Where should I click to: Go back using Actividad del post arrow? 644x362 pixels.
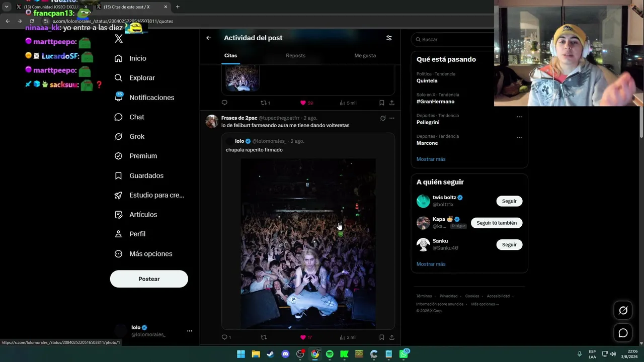[x=209, y=38]
